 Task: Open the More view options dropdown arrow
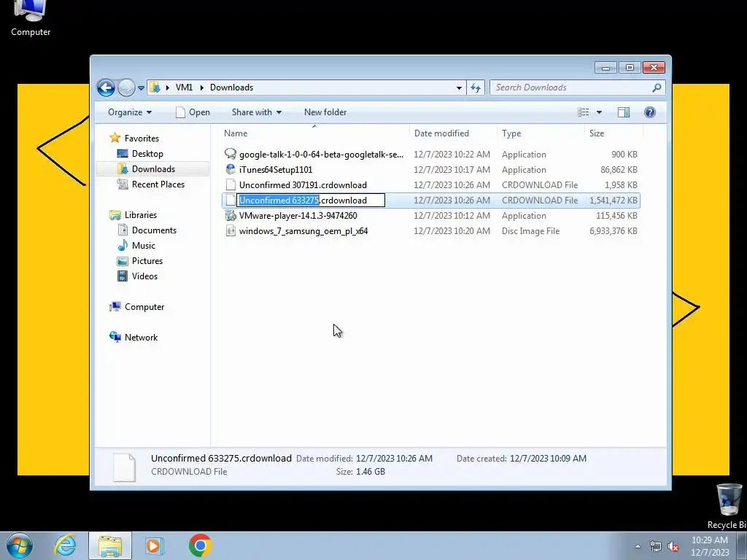point(600,112)
